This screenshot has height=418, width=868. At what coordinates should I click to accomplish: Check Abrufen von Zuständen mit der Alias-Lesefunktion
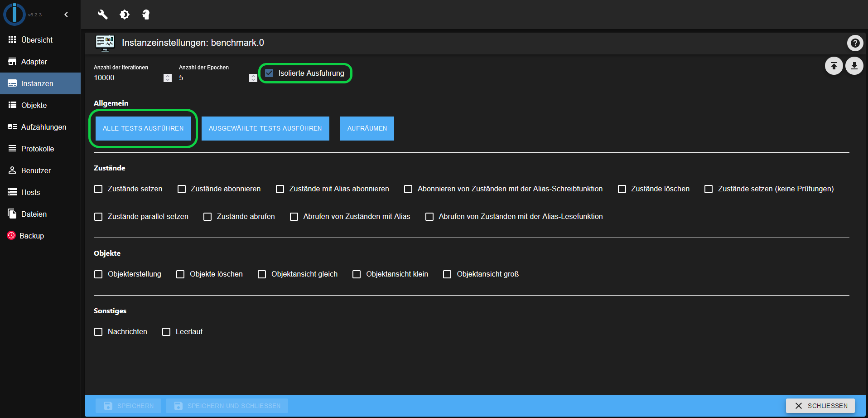pyautogui.click(x=429, y=217)
